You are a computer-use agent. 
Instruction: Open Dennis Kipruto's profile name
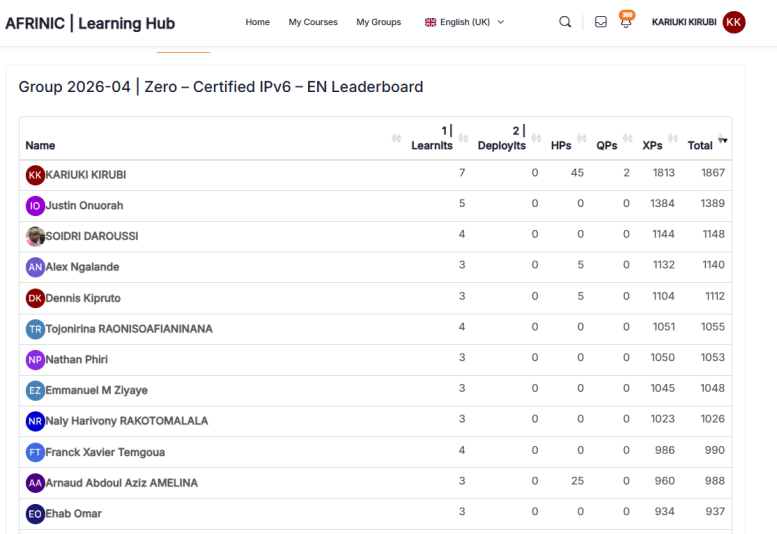[x=83, y=298]
